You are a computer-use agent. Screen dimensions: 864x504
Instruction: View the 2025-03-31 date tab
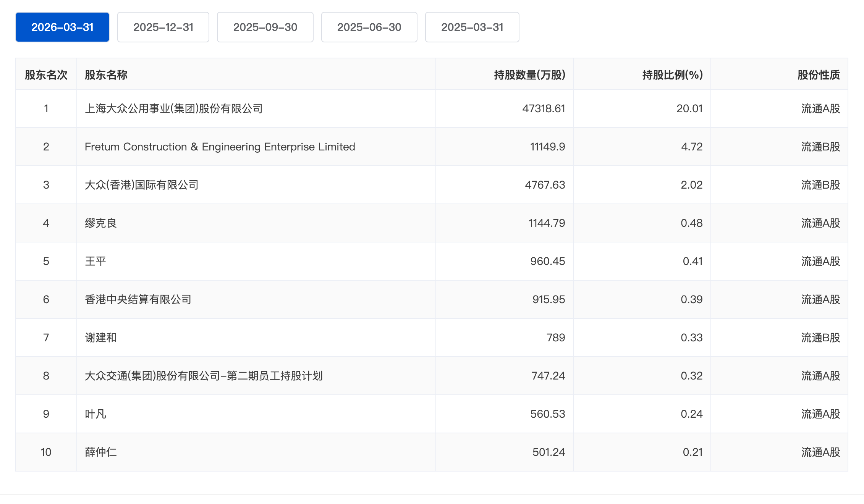[472, 27]
